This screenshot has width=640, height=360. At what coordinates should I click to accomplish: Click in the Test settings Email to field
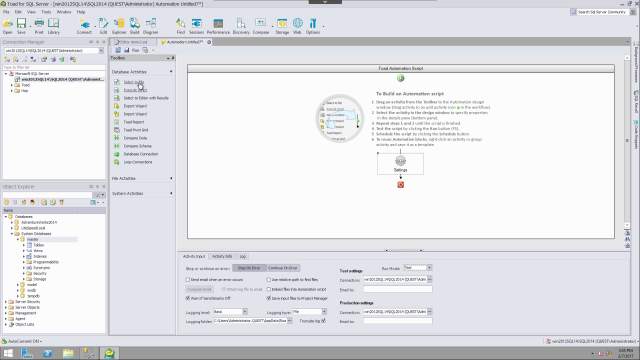[x=398, y=289]
